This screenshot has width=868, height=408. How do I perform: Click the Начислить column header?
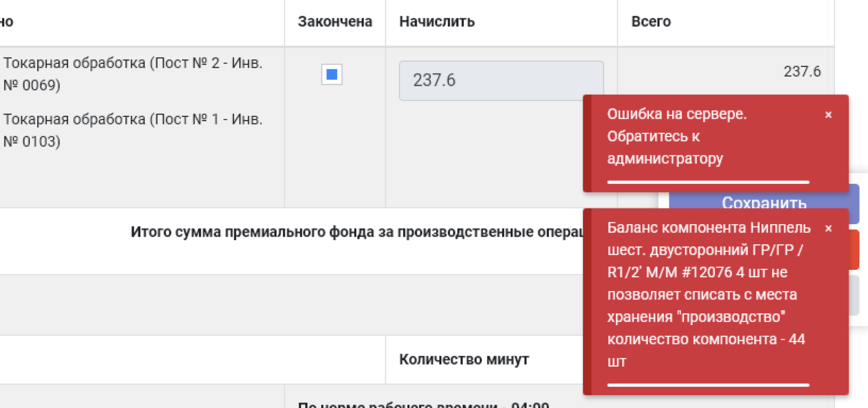pyautogui.click(x=437, y=22)
